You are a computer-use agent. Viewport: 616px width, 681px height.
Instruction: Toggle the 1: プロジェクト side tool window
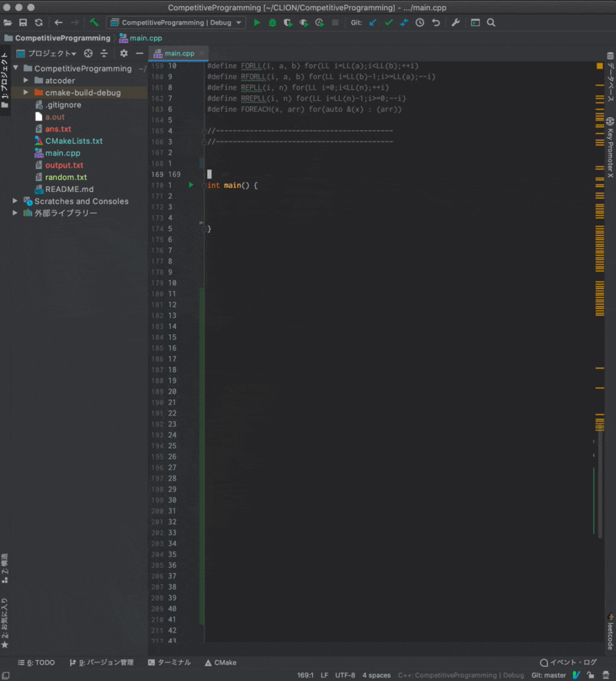[5, 80]
